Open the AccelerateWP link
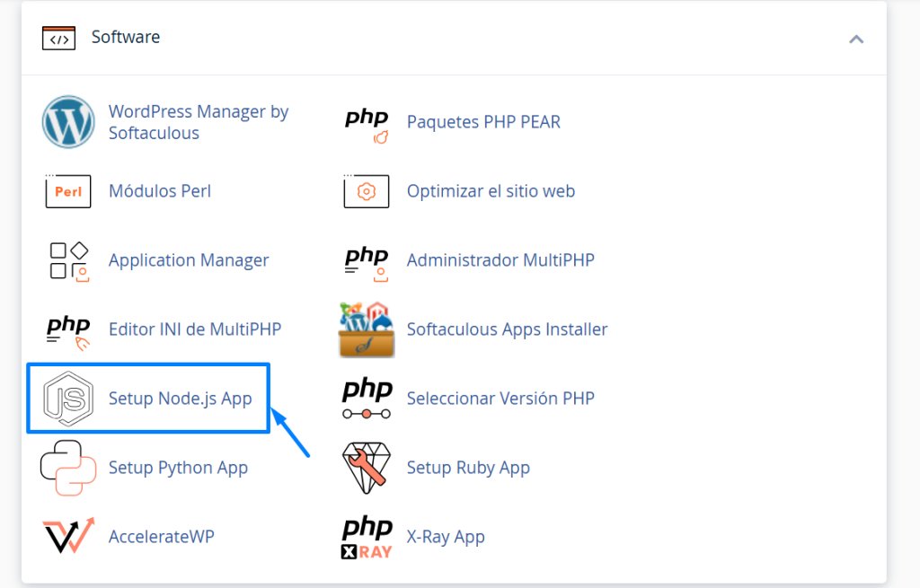920x588 pixels. pos(162,537)
